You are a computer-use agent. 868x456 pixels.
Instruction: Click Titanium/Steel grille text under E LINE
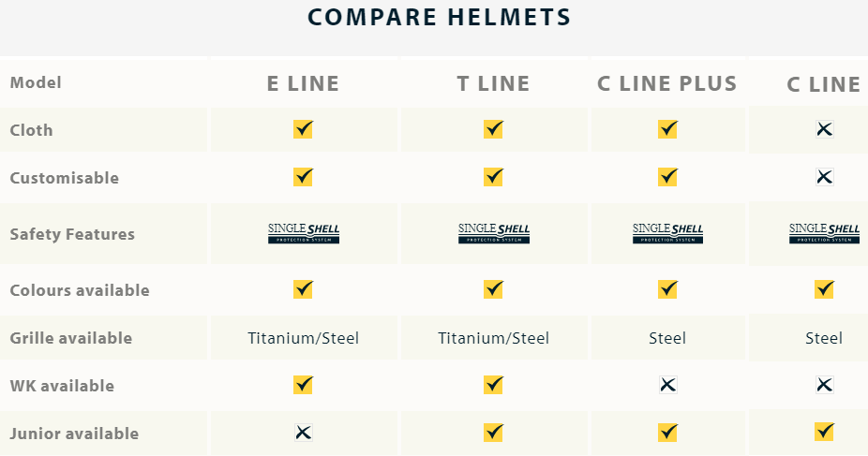(303, 338)
